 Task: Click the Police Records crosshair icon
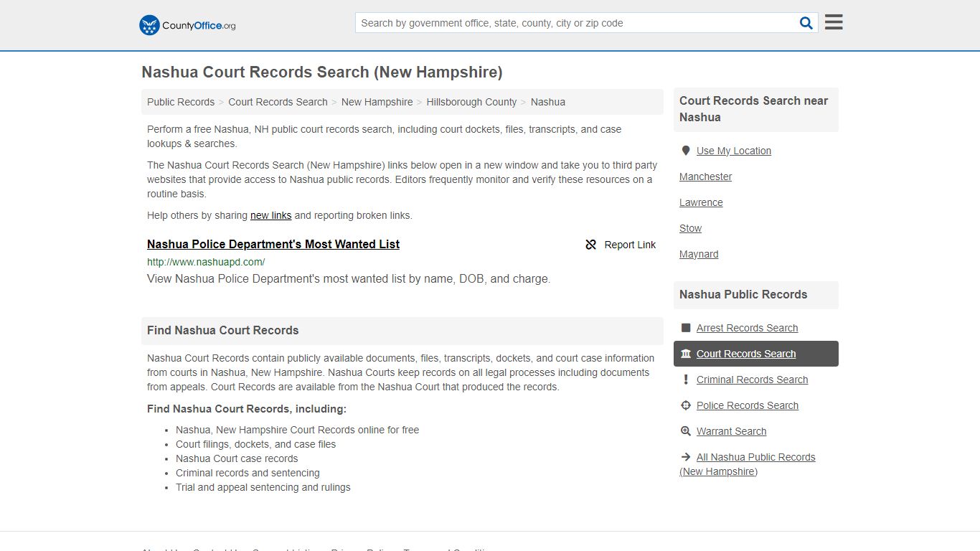(x=686, y=405)
